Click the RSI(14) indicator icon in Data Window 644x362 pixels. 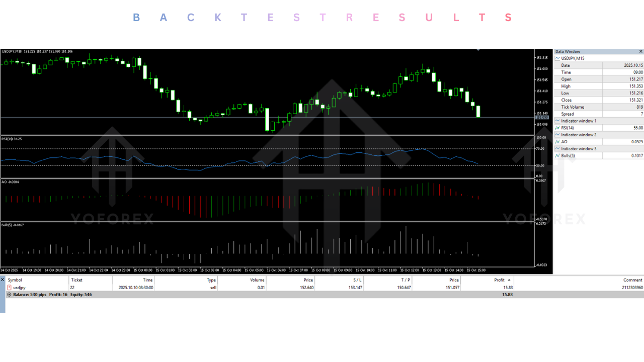coord(557,128)
